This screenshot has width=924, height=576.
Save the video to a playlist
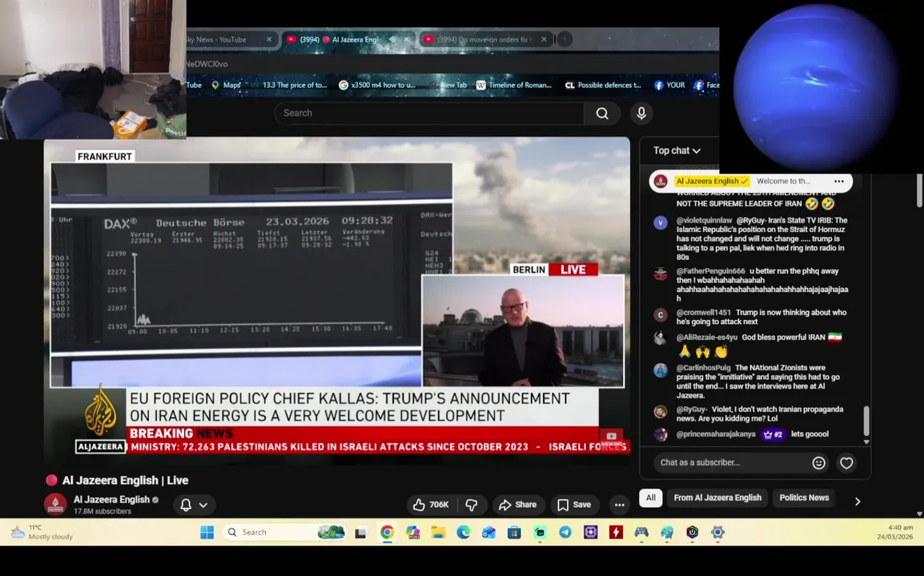click(x=574, y=505)
